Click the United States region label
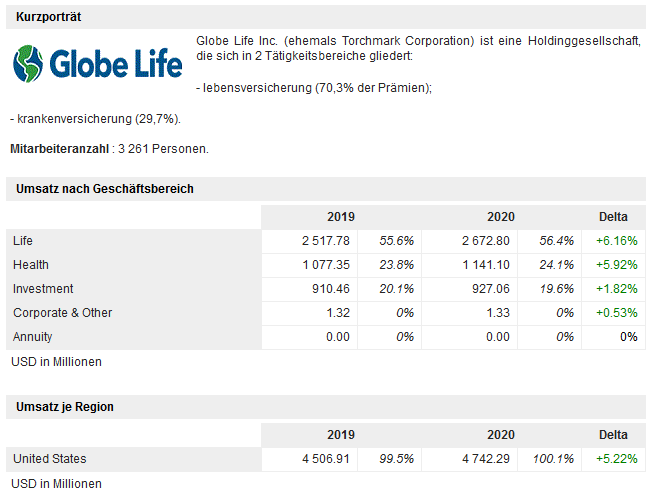Screen dimensions: 651x500 pos(49,459)
